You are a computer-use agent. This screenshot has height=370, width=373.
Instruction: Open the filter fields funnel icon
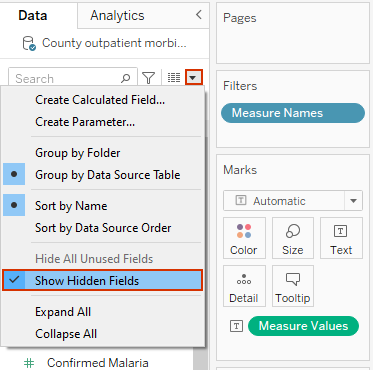(149, 78)
